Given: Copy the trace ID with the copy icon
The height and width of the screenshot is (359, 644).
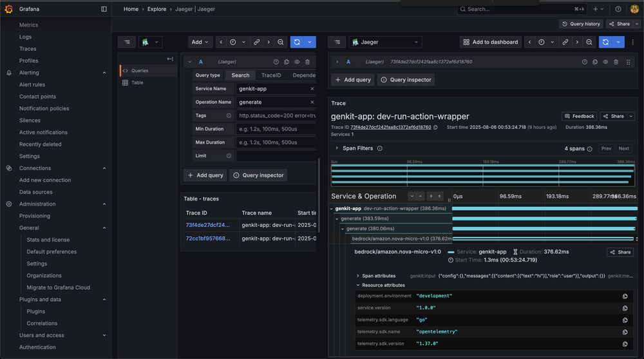Looking at the screenshot, I should pos(435,128).
